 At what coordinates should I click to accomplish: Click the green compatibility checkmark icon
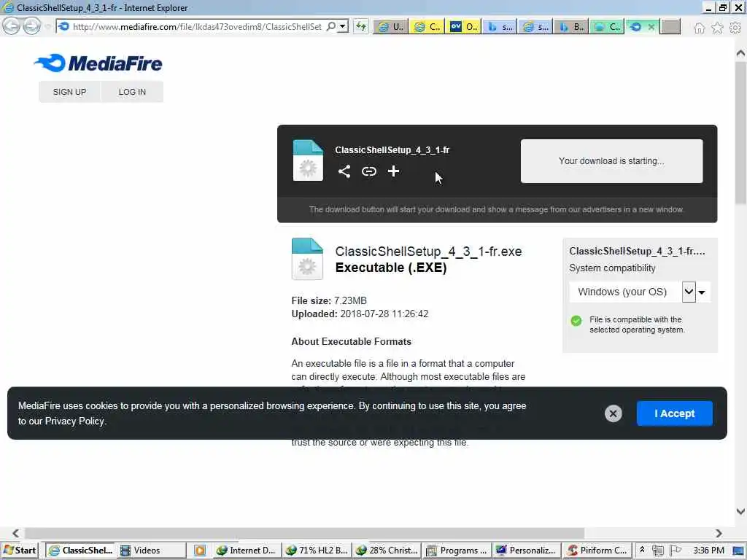pyautogui.click(x=576, y=321)
